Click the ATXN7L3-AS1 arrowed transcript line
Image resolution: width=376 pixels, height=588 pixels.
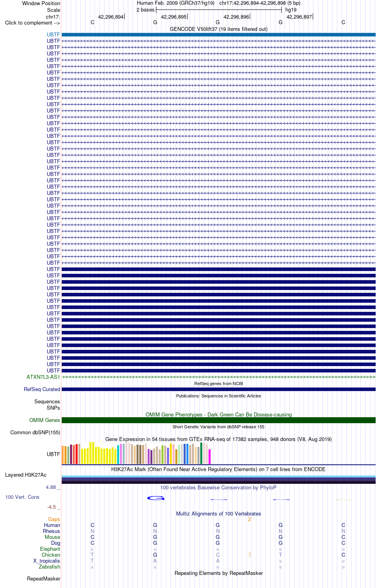point(218,377)
